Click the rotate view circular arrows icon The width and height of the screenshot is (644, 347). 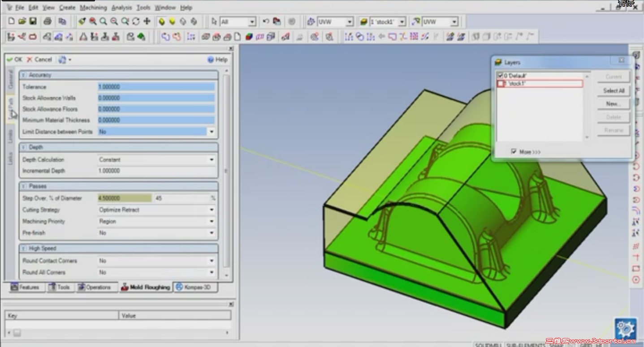point(136,21)
